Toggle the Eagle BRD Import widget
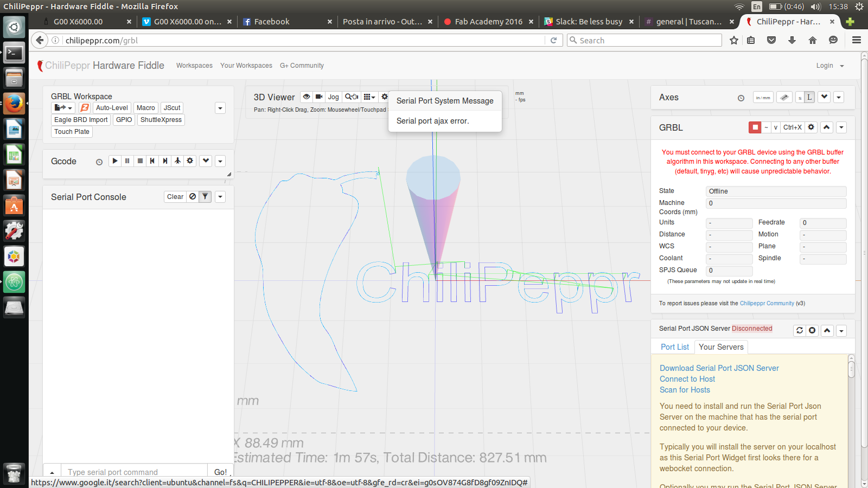This screenshot has height=488, width=868. 81,120
